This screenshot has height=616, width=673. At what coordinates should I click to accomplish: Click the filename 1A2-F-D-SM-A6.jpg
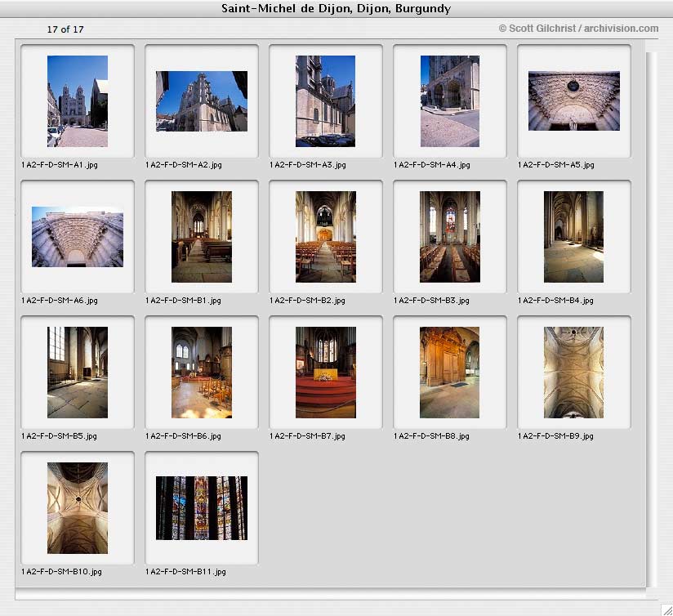60,301
